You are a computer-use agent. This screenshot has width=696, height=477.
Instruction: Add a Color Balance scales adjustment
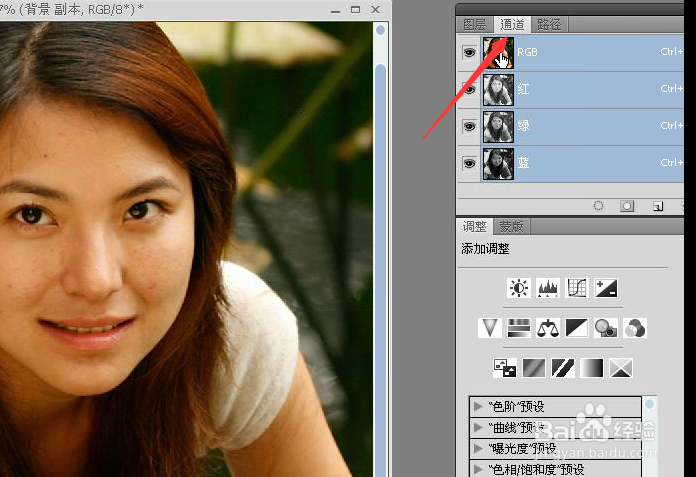click(x=548, y=328)
